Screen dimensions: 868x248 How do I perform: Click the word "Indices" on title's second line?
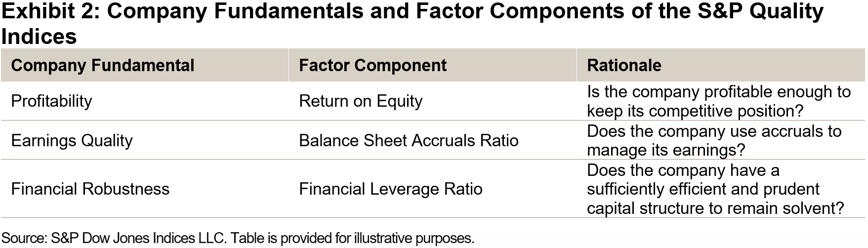pos(39,37)
